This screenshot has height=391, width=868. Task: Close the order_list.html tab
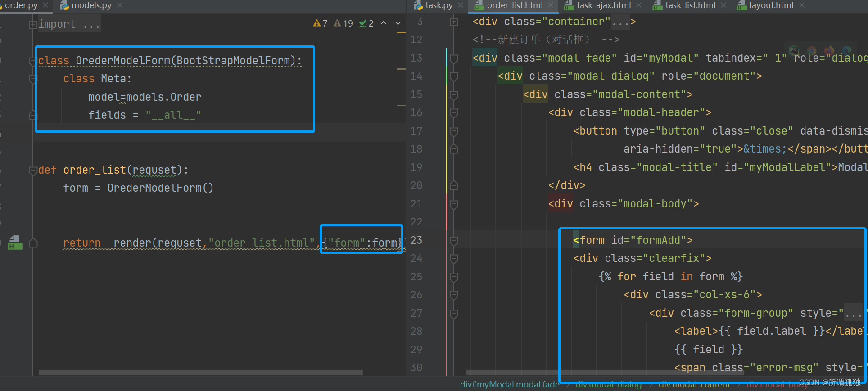(x=551, y=5)
